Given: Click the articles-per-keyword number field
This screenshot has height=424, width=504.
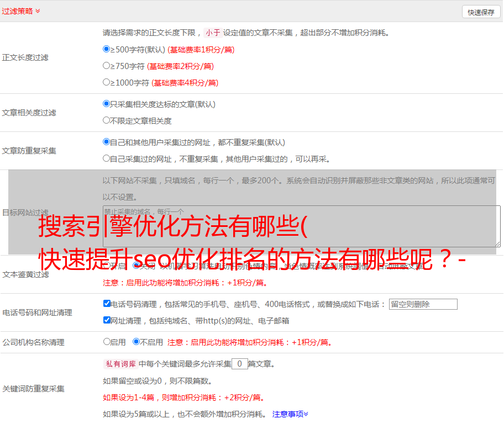Looking at the screenshot, I should [239, 364].
